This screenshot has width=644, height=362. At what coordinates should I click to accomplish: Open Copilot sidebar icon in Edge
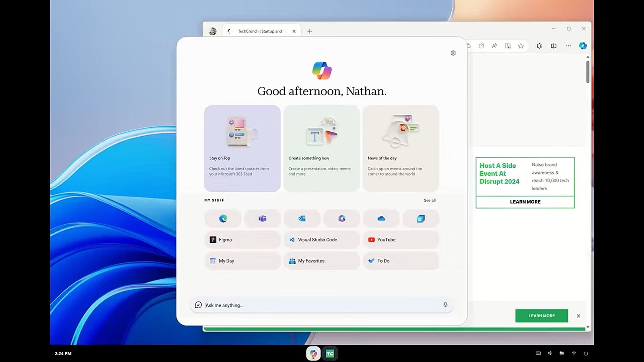(x=583, y=46)
